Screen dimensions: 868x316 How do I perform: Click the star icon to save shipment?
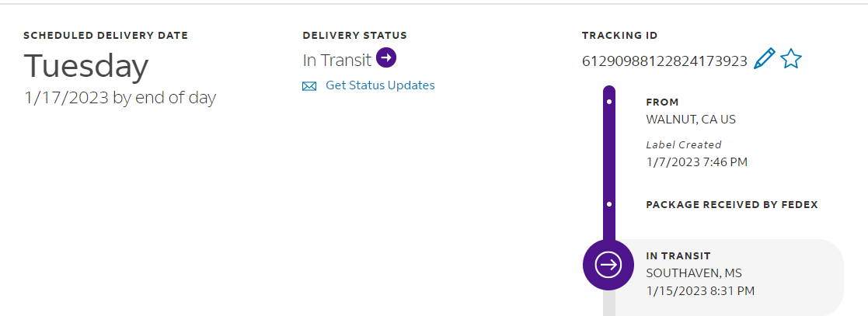[x=791, y=59]
